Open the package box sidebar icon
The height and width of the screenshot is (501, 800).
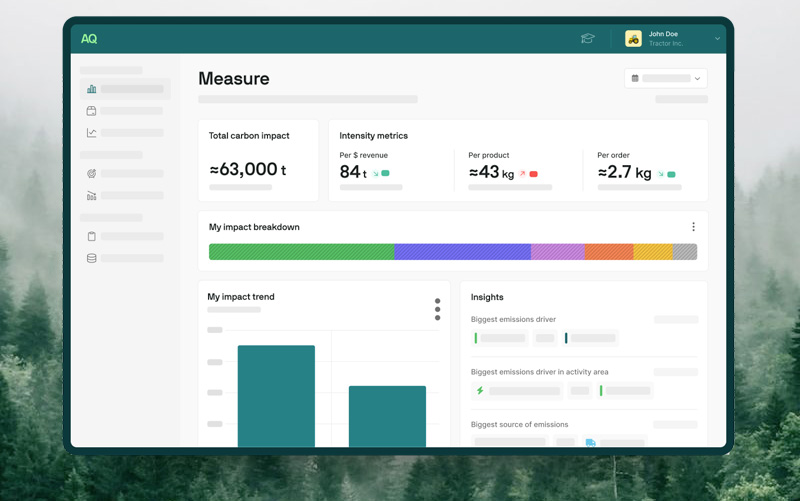point(92,111)
